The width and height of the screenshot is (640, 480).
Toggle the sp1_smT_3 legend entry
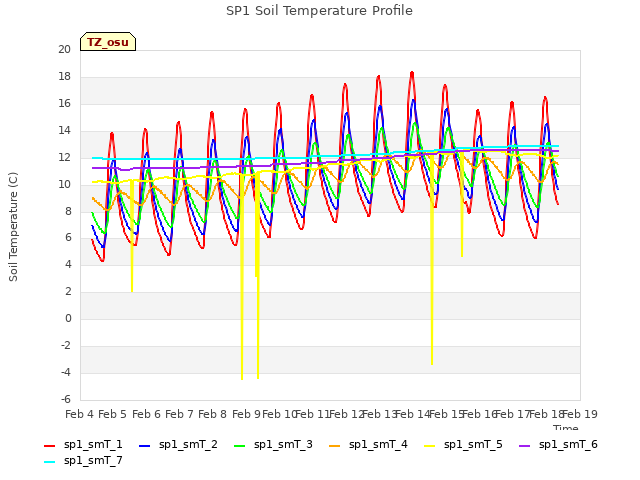(273, 444)
